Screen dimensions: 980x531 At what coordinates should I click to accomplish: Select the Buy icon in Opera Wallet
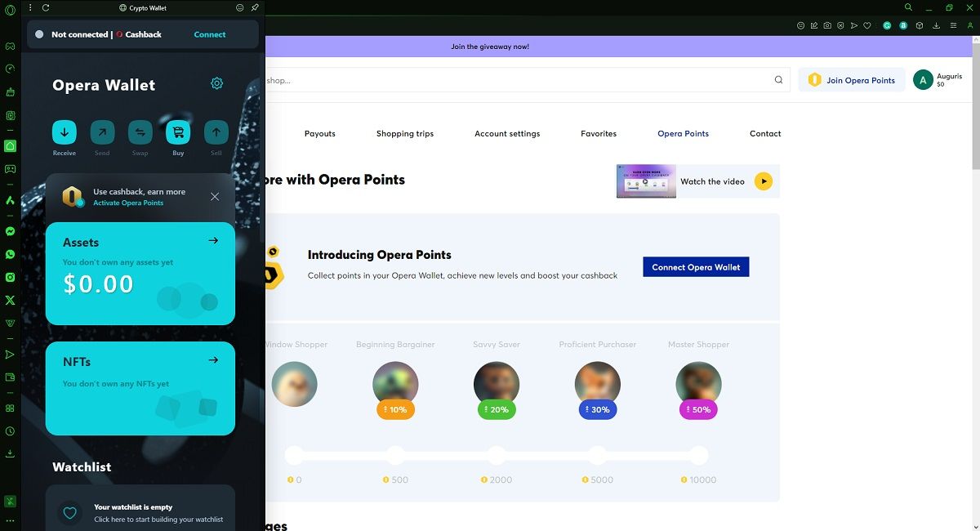177,133
